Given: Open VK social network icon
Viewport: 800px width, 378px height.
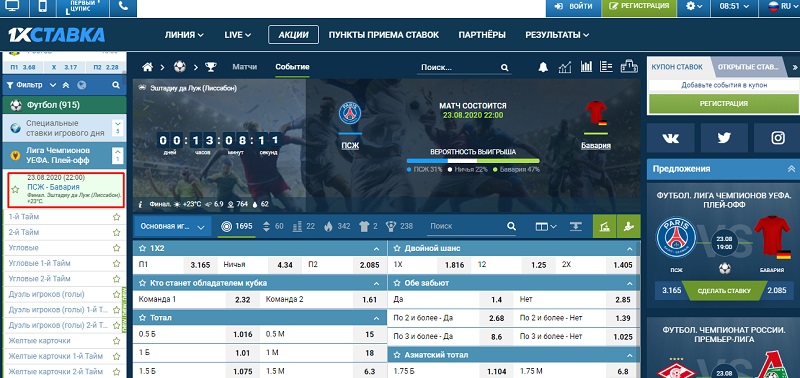Looking at the screenshot, I should 670,138.
